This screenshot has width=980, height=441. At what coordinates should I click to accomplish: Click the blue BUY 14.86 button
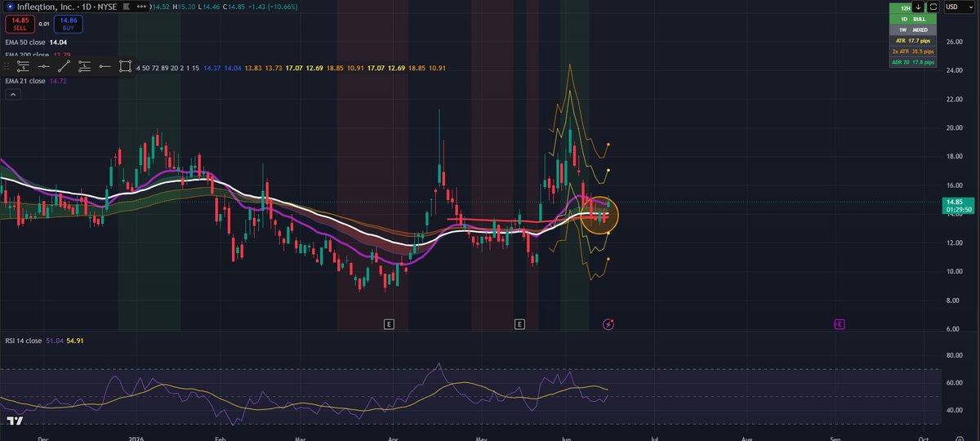coord(69,24)
